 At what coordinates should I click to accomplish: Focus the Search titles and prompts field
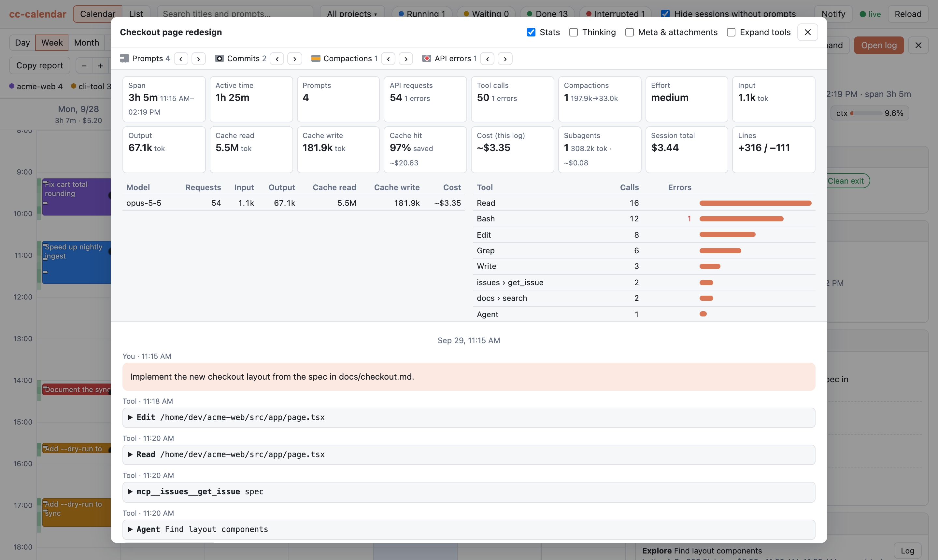235,14
